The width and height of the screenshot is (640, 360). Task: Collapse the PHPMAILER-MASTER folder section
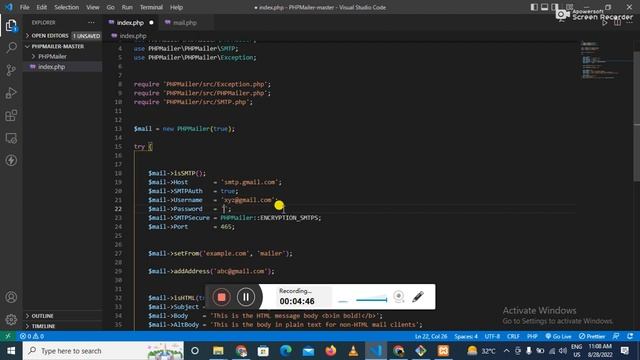(x=58, y=47)
